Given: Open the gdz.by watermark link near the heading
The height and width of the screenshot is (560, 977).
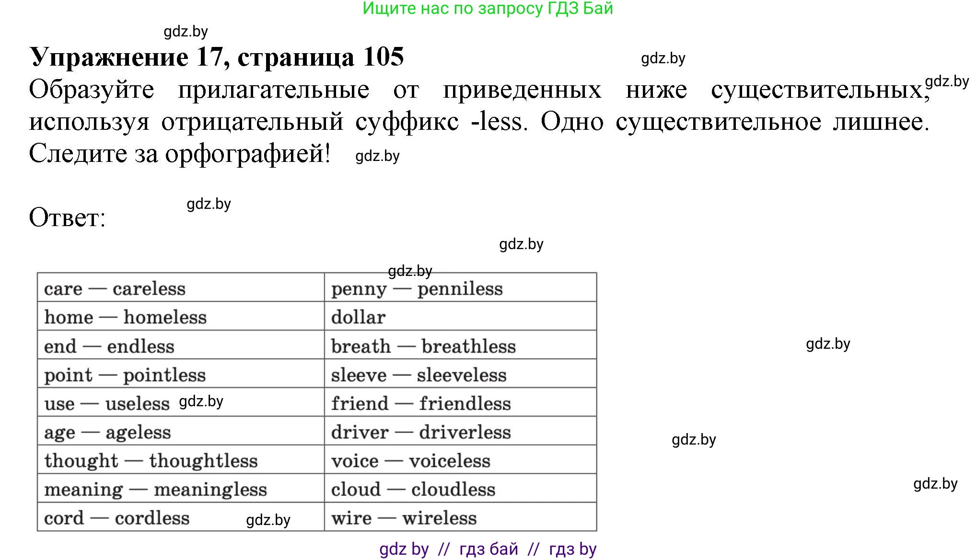Looking at the screenshot, I should 186,32.
